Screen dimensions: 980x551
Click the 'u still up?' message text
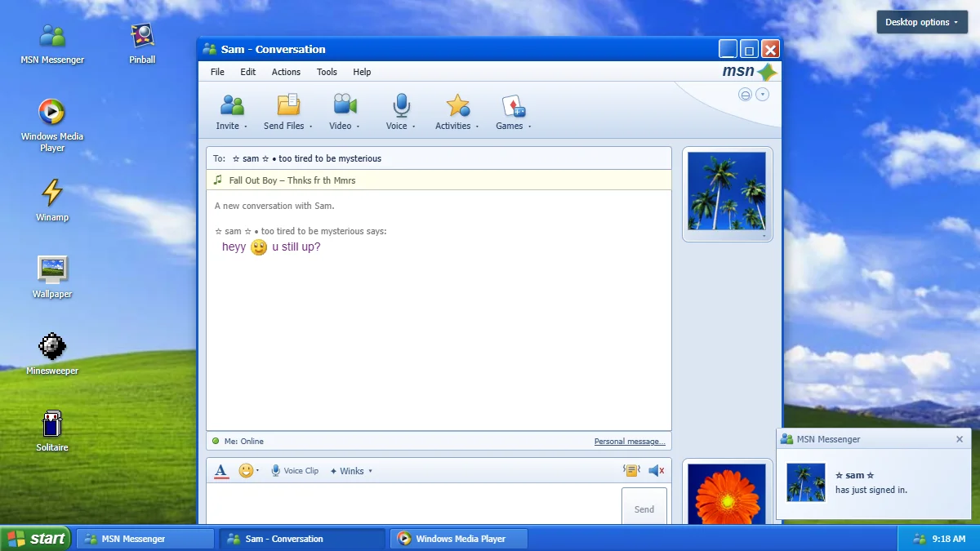click(x=296, y=247)
